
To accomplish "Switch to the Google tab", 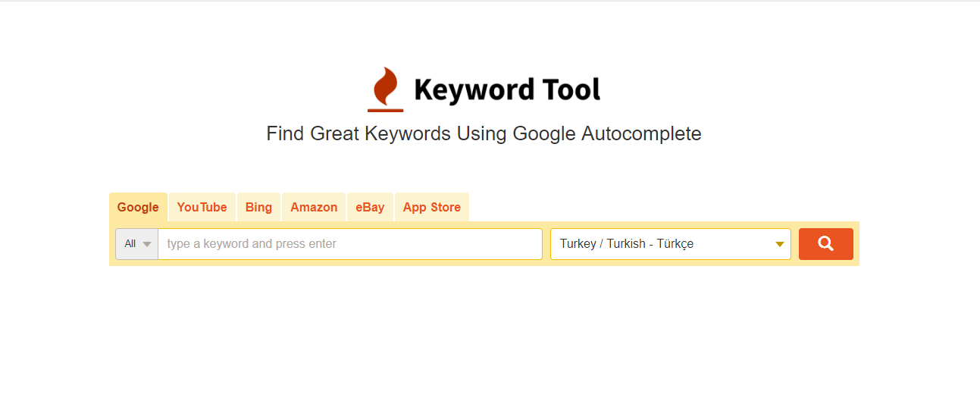I will pyautogui.click(x=138, y=207).
